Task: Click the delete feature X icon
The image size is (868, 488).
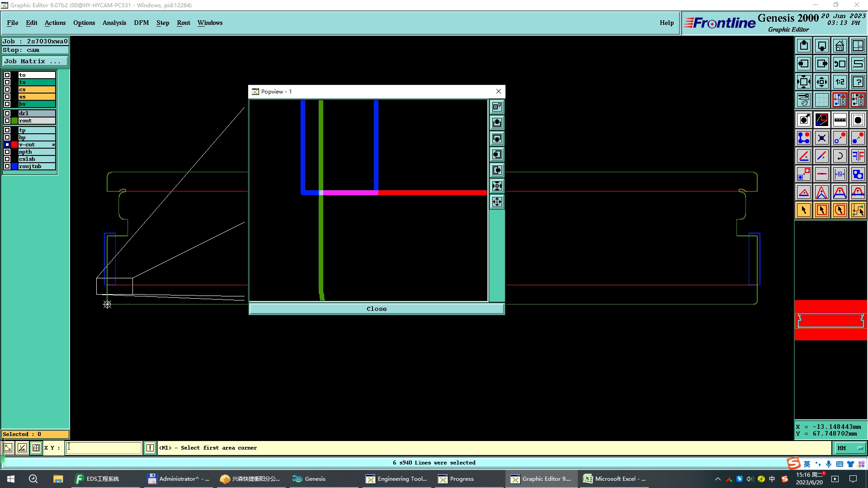Action: click(x=821, y=138)
